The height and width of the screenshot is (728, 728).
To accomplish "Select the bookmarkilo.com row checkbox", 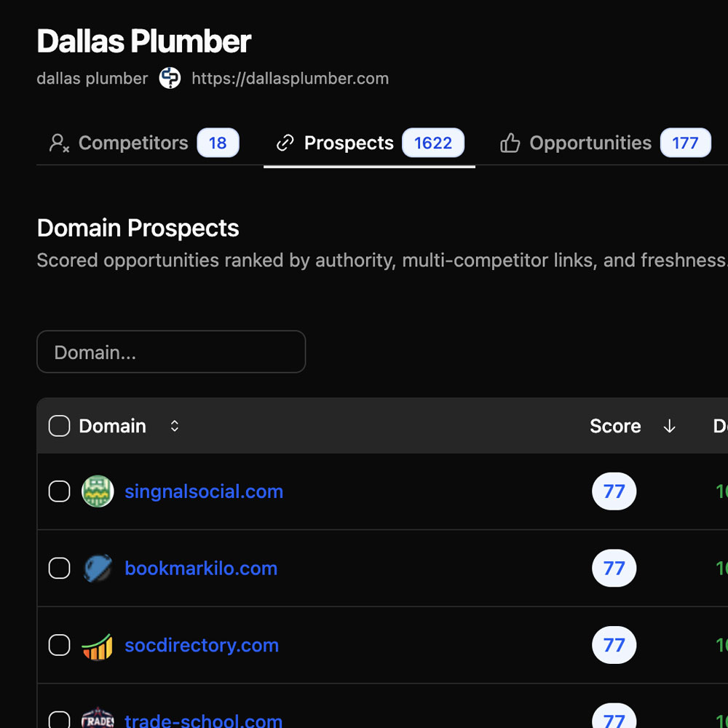I will 59,569.
